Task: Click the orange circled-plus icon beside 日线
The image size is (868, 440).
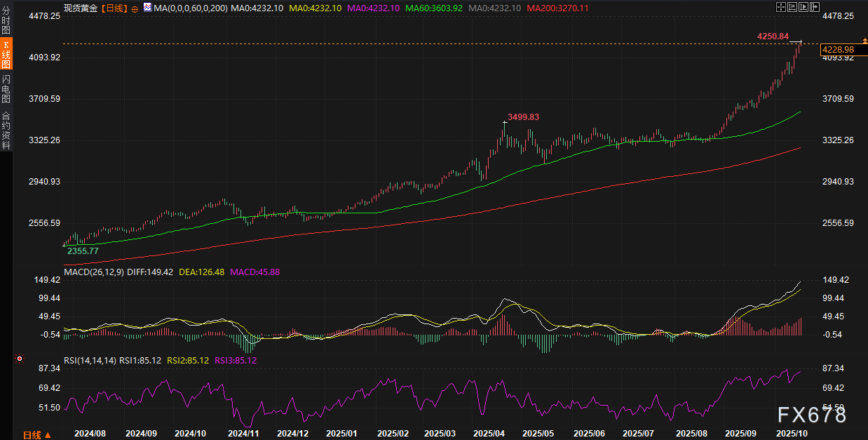Action: pos(135,8)
